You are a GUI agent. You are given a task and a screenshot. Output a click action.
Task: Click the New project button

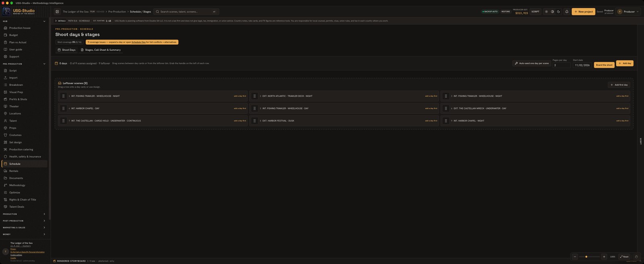point(583,12)
